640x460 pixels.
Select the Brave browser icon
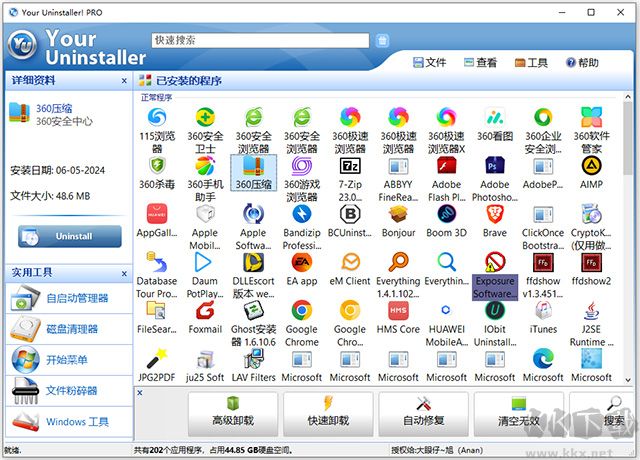point(495,213)
